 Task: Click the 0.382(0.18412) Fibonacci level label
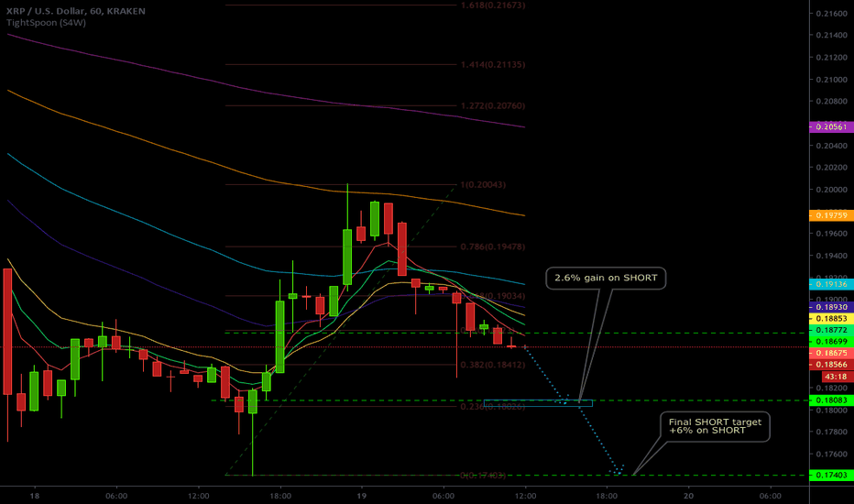point(493,365)
